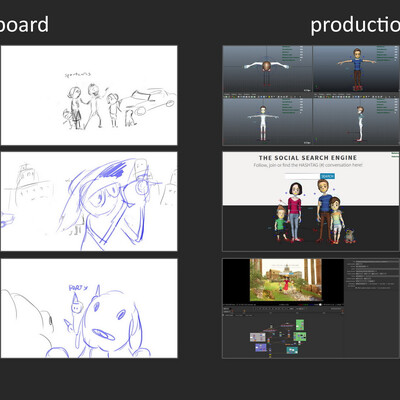This screenshot has width=400, height=400.
Task: Click the mother character in red top
Action: coord(295,211)
